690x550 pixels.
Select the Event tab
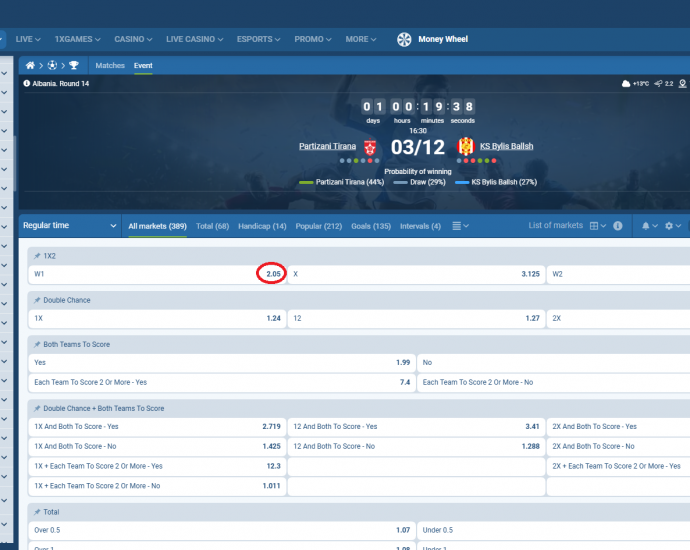(x=143, y=66)
